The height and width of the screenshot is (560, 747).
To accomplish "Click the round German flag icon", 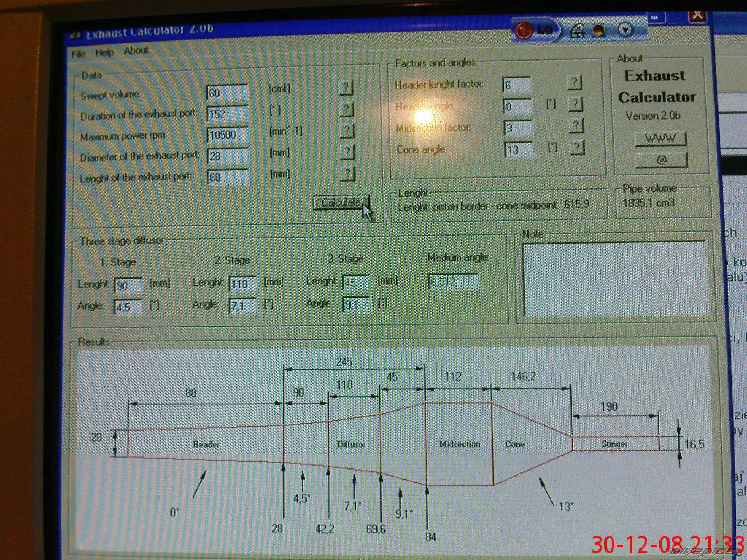I will coord(599,30).
